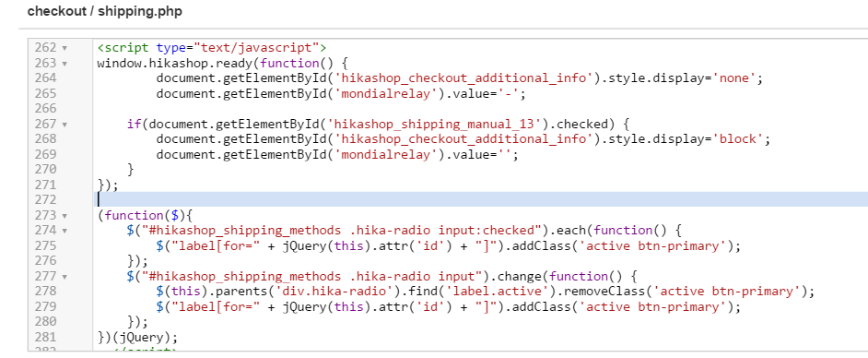Select line number 280 in the gutter
868x358 pixels.
tap(45, 321)
